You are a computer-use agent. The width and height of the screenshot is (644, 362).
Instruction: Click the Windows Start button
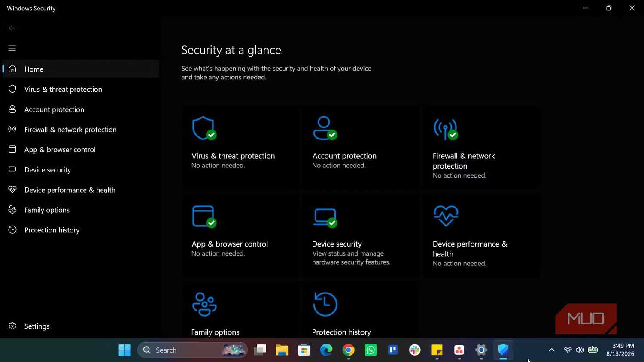125,350
